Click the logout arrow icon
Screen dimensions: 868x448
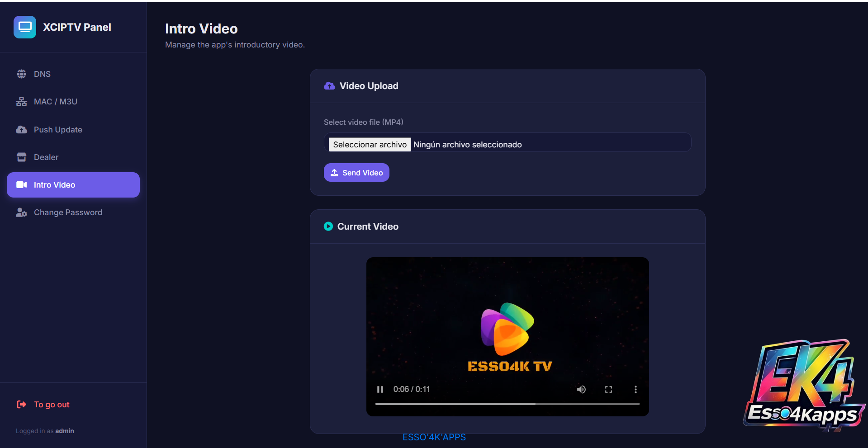click(x=21, y=405)
